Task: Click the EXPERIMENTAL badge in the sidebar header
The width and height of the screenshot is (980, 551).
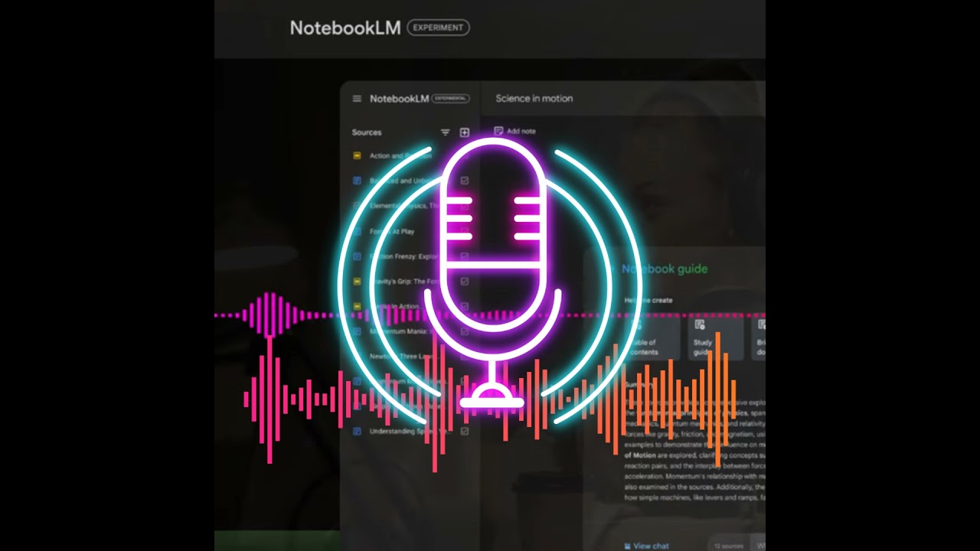Action: pyautogui.click(x=452, y=99)
